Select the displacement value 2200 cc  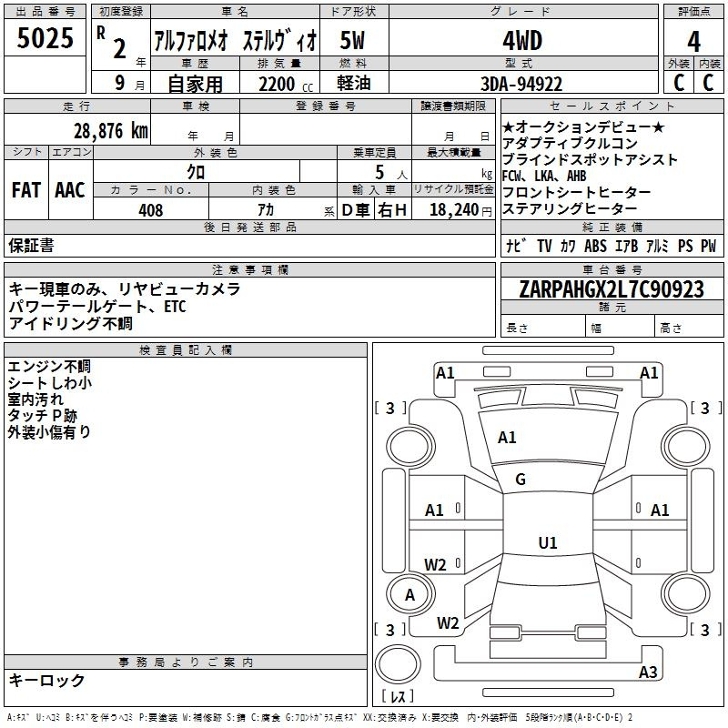[x=286, y=84]
